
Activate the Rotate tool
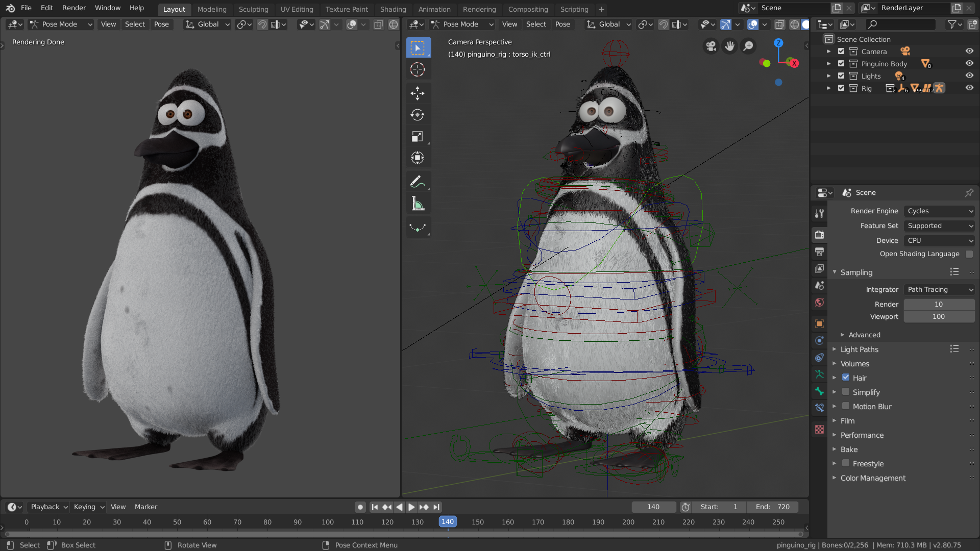[418, 115]
